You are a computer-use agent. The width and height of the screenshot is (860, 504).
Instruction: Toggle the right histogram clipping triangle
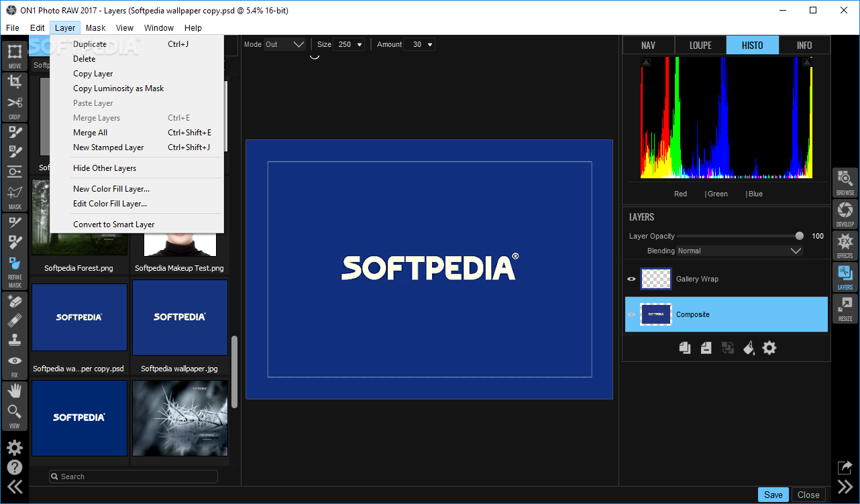pos(807,62)
